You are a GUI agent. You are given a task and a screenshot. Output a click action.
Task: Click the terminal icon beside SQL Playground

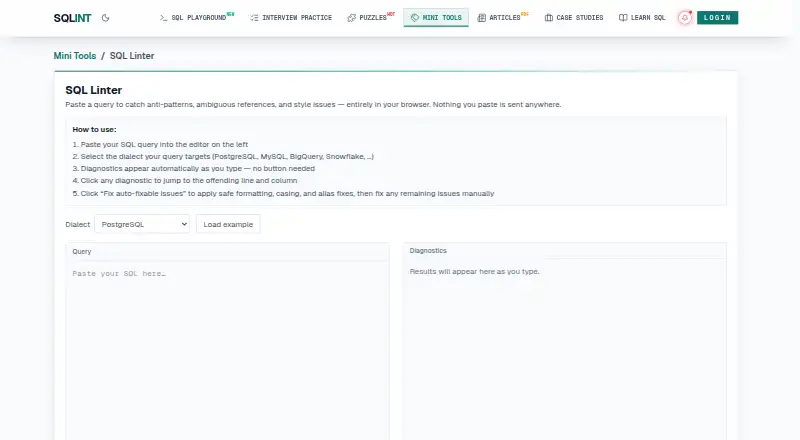pyautogui.click(x=163, y=18)
